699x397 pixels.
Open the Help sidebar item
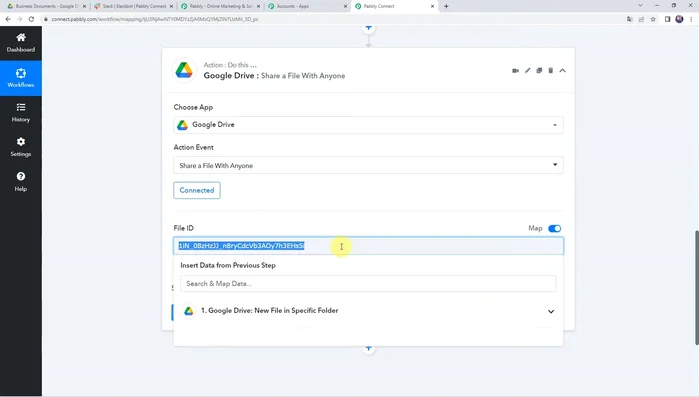(x=21, y=182)
